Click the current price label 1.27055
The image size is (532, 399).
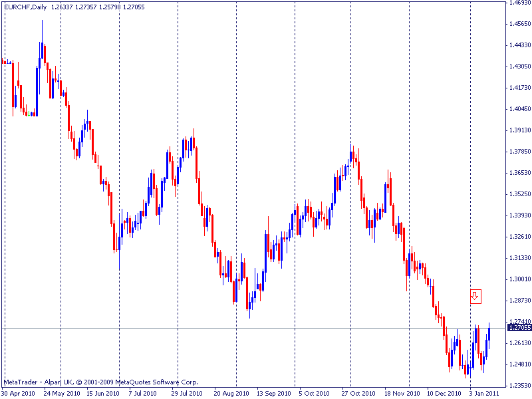click(x=519, y=327)
